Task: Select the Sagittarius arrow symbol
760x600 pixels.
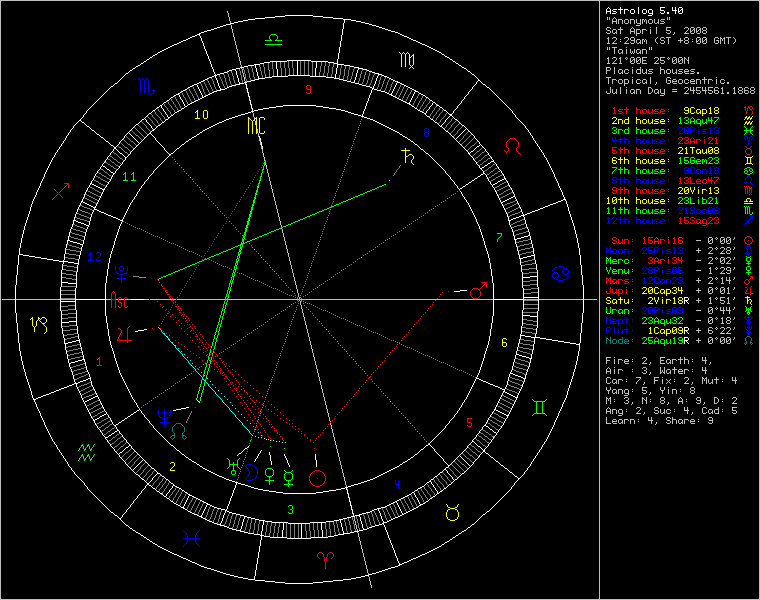Action: (62, 189)
